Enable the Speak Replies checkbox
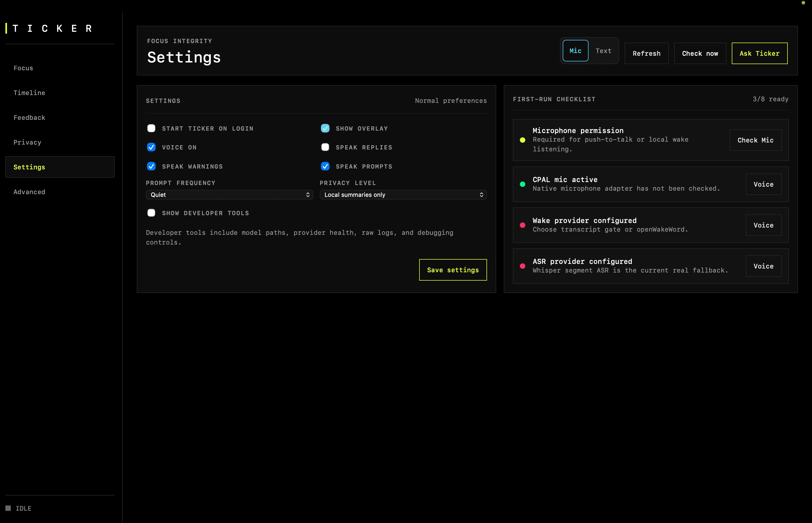This screenshot has height=523, width=812. click(325, 147)
